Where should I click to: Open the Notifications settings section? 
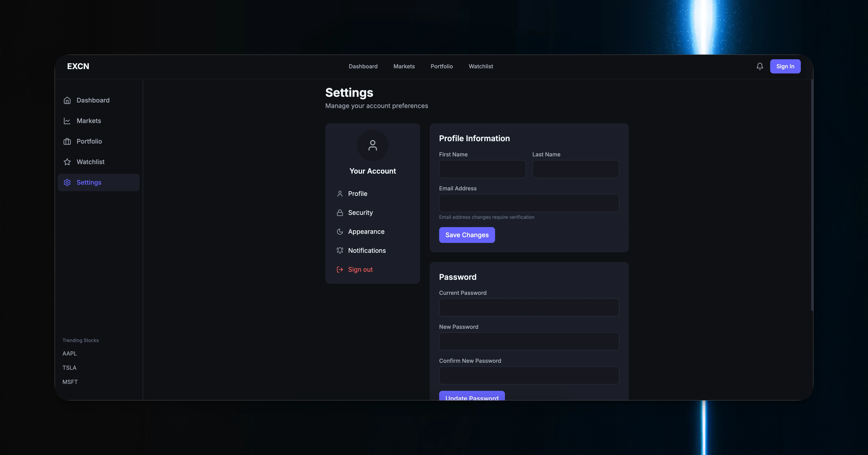pyautogui.click(x=373, y=251)
